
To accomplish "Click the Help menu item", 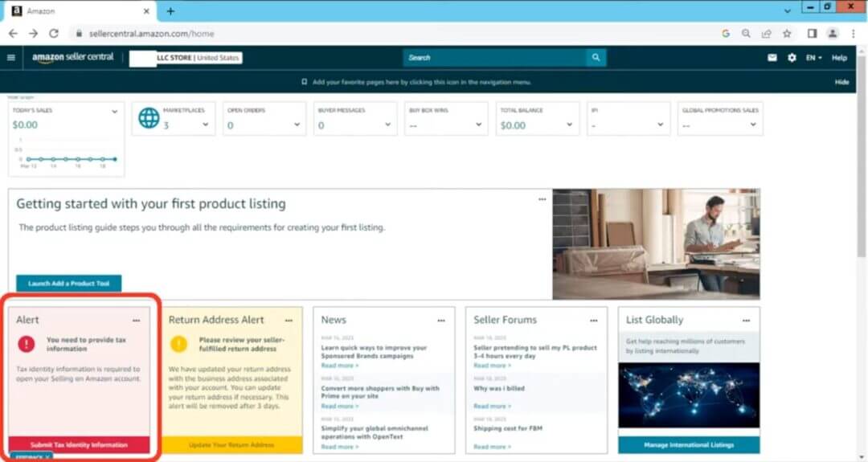I will (x=839, y=58).
